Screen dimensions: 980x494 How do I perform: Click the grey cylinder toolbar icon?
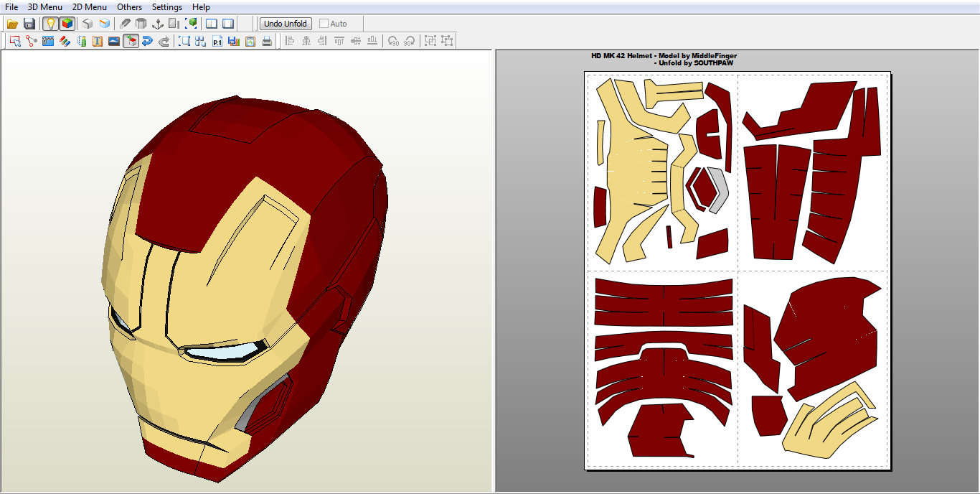[141, 24]
